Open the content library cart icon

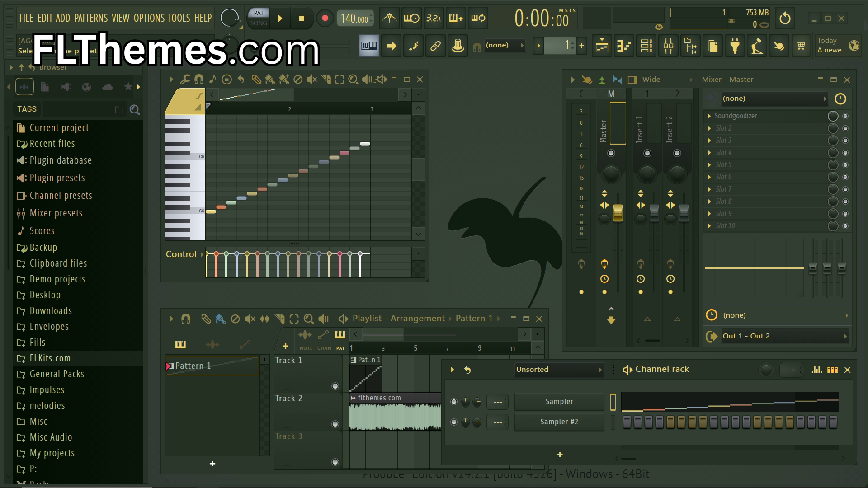tap(801, 46)
